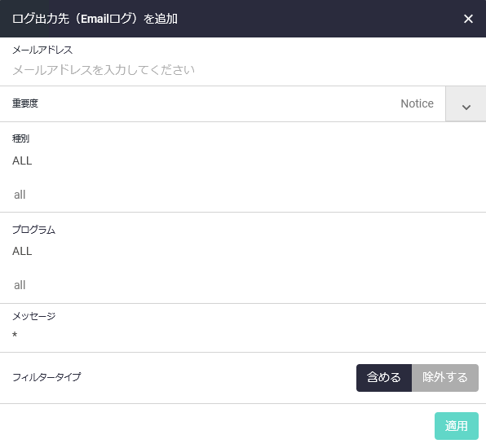486x448 pixels.
Task: Click the プログラム section label
Action: point(33,230)
